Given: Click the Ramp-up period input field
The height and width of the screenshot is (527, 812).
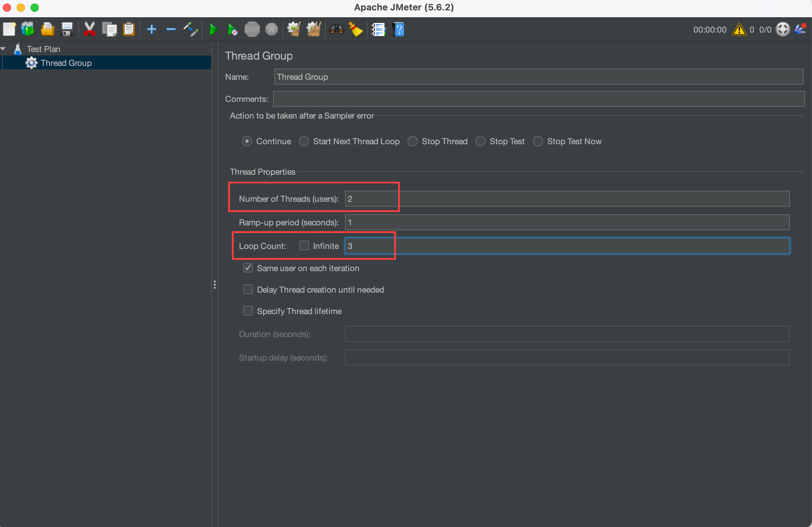Looking at the screenshot, I should click(567, 222).
